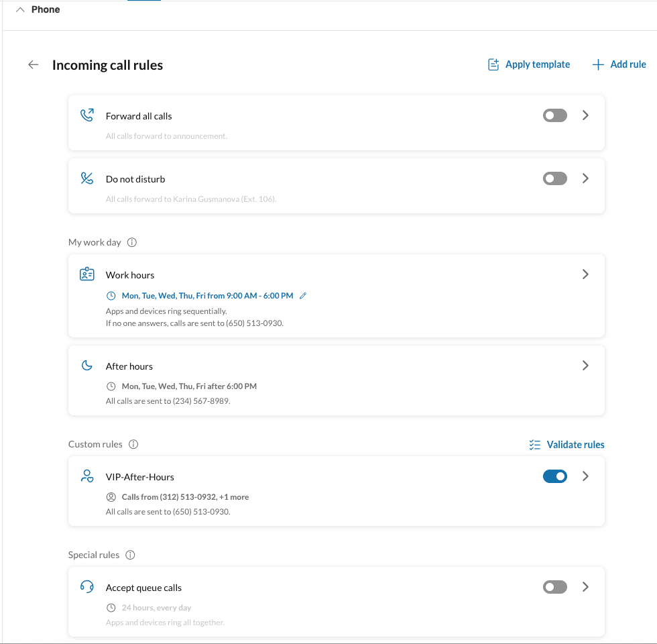The height and width of the screenshot is (644, 657).
Task: Click the Validate rules link
Action: [566, 445]
